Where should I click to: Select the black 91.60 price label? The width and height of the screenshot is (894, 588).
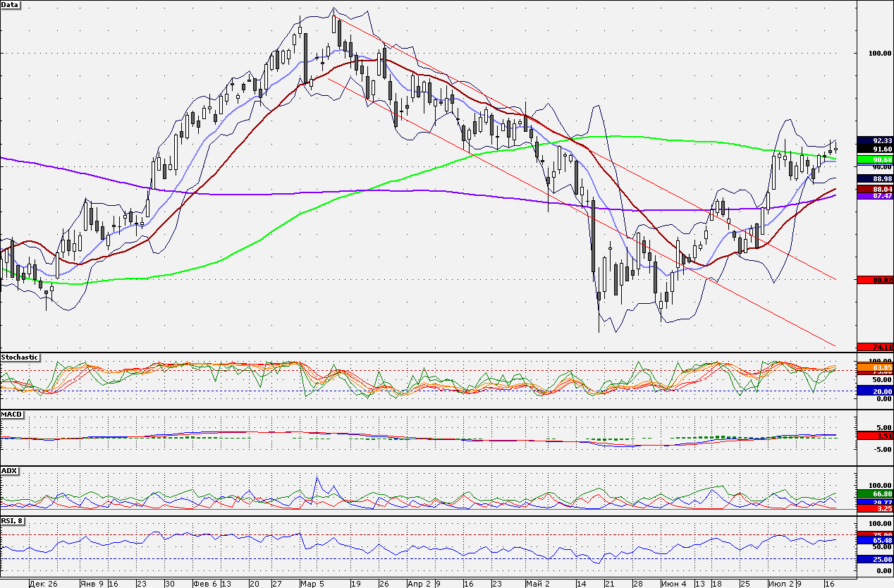(x=875, y=149)
